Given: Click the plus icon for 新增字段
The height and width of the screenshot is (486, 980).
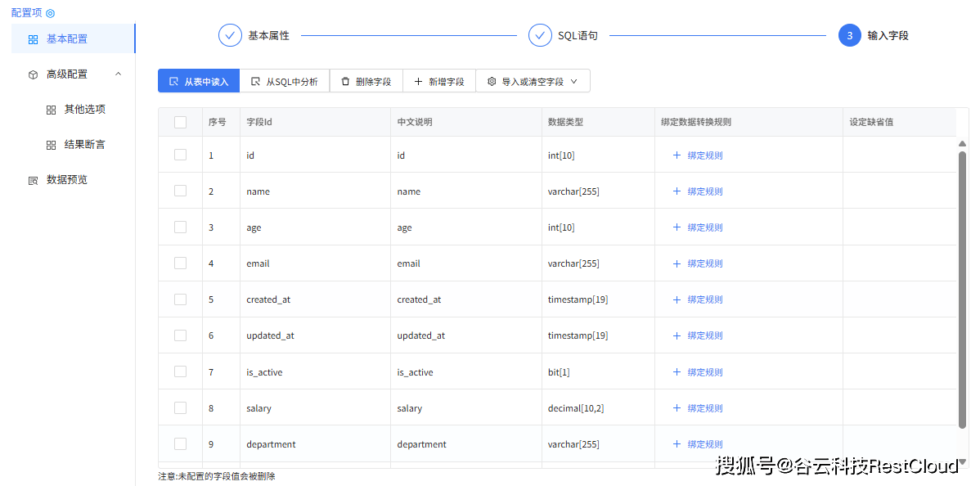Looking at the screenshot, I should click(418, 82).
